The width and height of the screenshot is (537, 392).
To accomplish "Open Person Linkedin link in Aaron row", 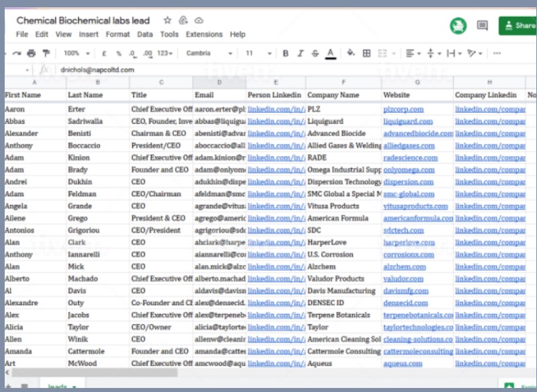I will (x=276, y=110).
